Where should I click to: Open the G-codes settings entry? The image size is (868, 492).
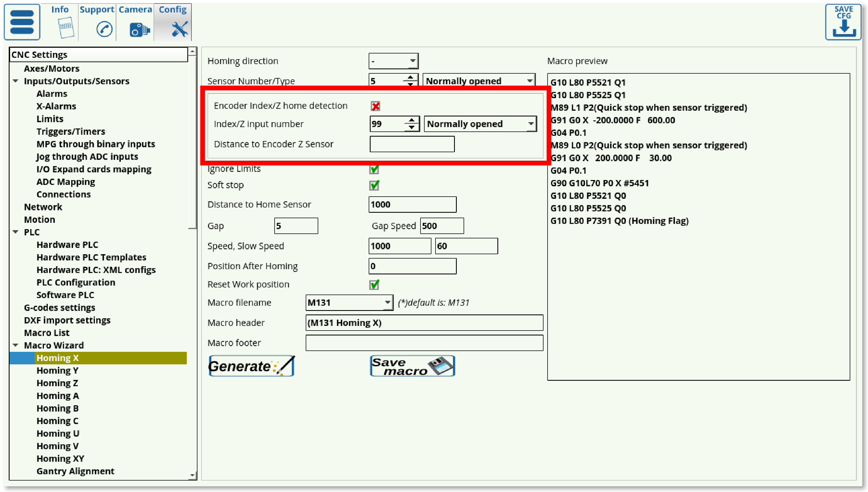(59, 308)
